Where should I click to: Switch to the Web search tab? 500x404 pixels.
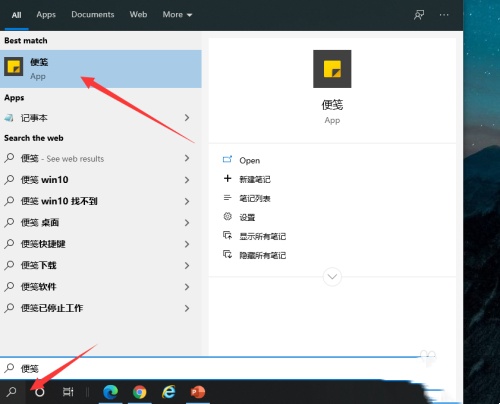pos(138,15)
